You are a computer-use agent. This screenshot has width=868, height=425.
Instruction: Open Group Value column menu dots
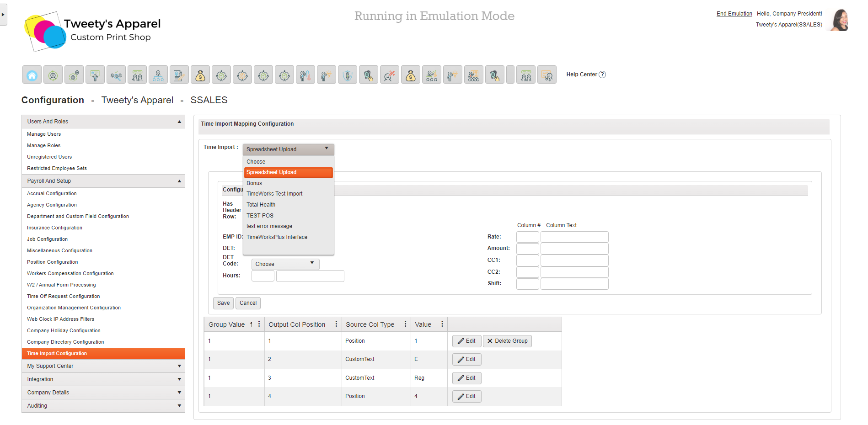click(x=259, y=324)
